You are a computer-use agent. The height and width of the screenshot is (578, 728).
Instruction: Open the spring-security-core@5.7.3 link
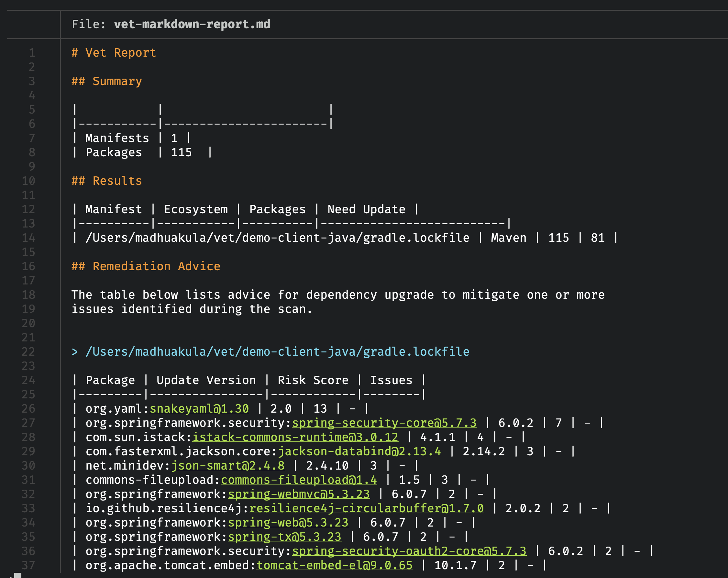pos(384,423)
